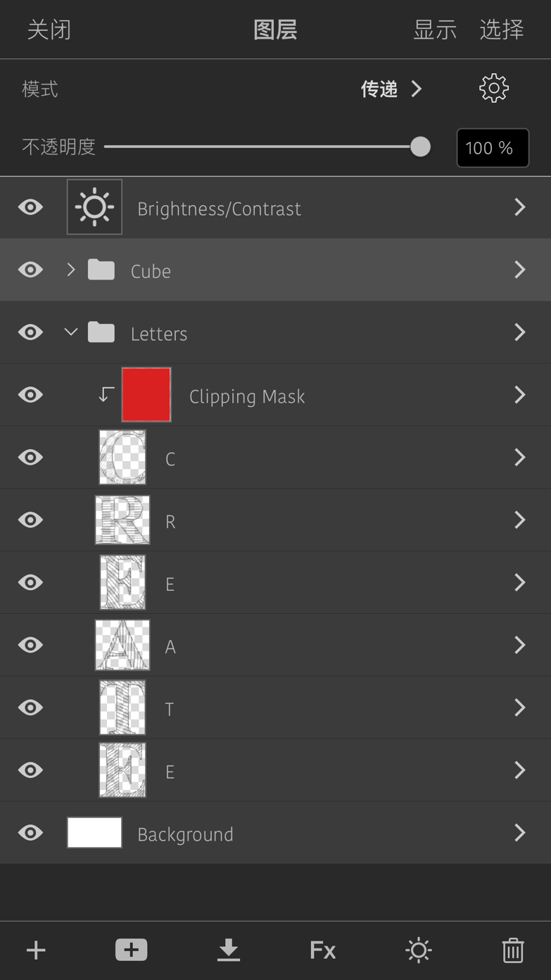Tap the Brightness/Contrast adjustment icon

[x=94, y=207]
